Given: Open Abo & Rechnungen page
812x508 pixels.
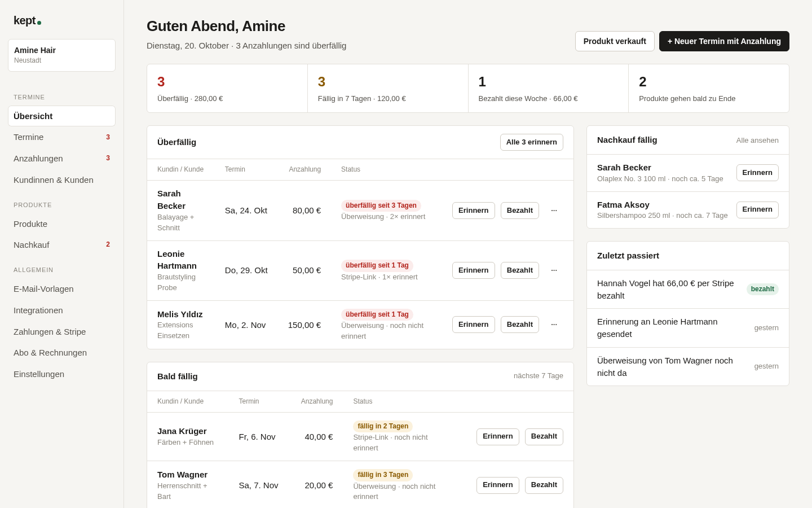Looking at the screenshot, I should pos(61,353).
